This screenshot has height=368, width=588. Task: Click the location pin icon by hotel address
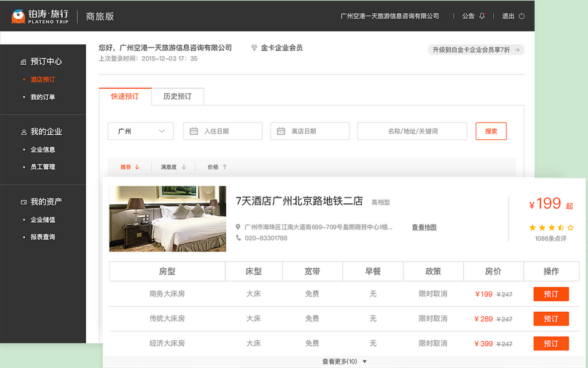tap(238, 227)
